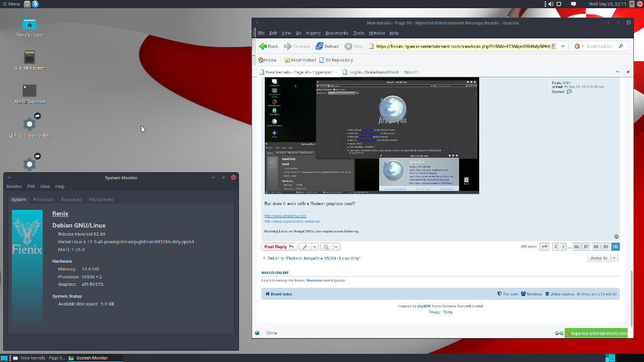Go to previous page with the left chevron

(555, 246)
